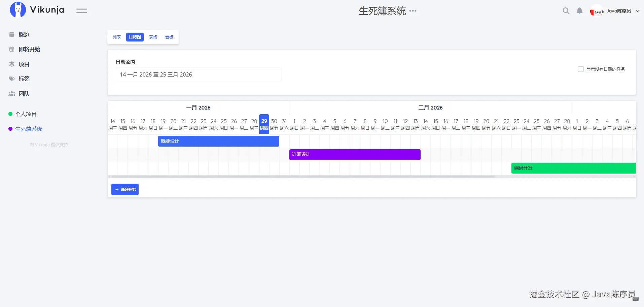Switch to the 甘特图 view tab

[x=135, y=37]
